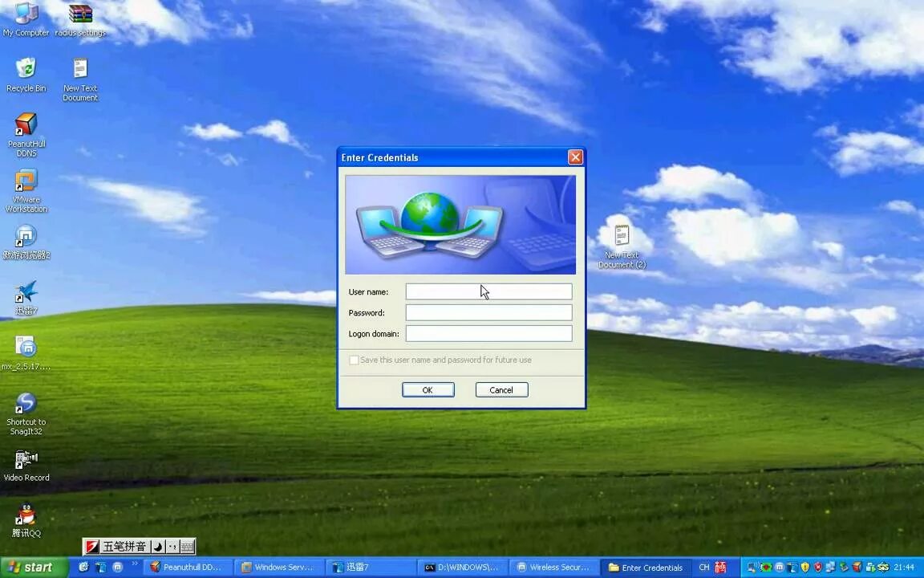Click the moon half-width toggle on IME bar

[x=158, y=547]
